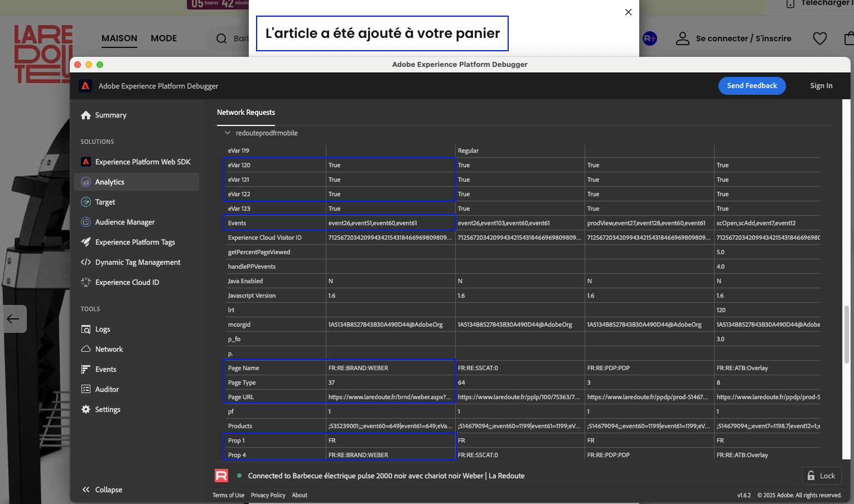This screenshot has width=854, height=504.
Task: Click Sign In
Action: [x=821, y=86]
